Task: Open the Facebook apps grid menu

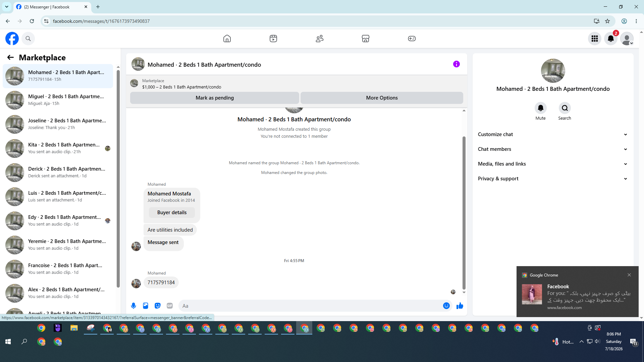Action: (x=595, y=39)
